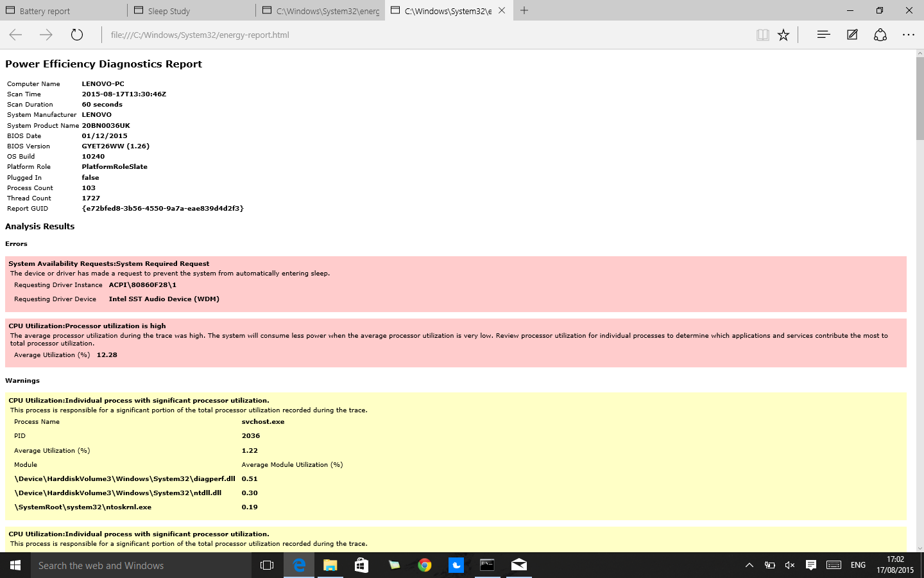
Task: Add page to favorites star
Action: pyautogui.click(x=783, y=35)
